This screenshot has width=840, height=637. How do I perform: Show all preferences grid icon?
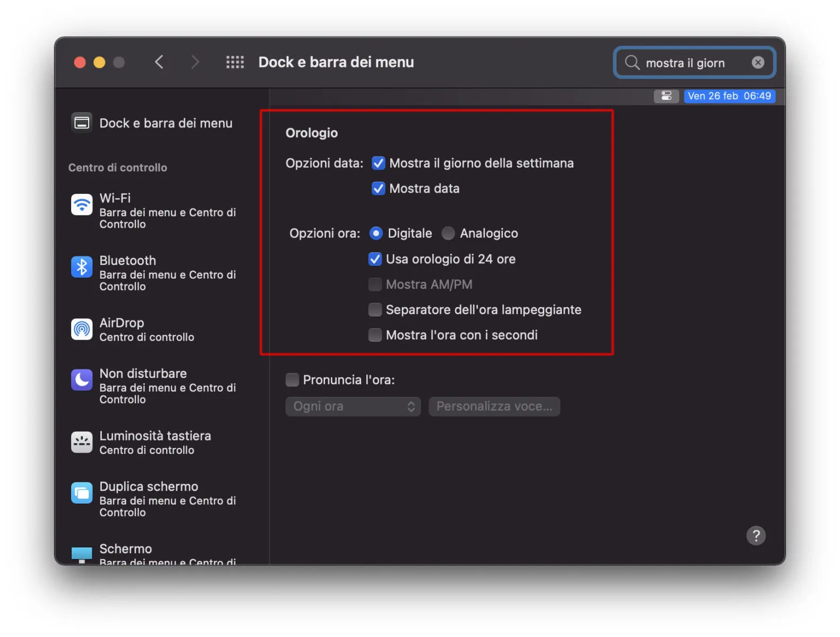point(235,62)
